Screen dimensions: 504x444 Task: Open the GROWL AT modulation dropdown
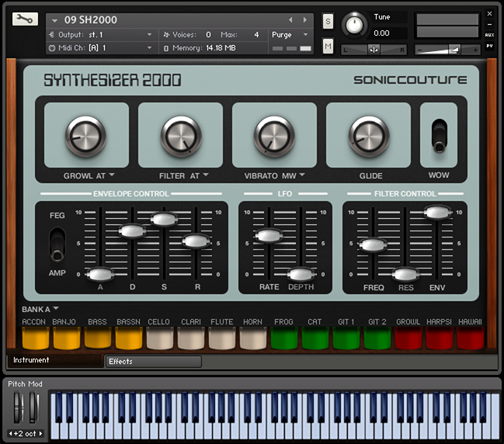coord(89,175)
